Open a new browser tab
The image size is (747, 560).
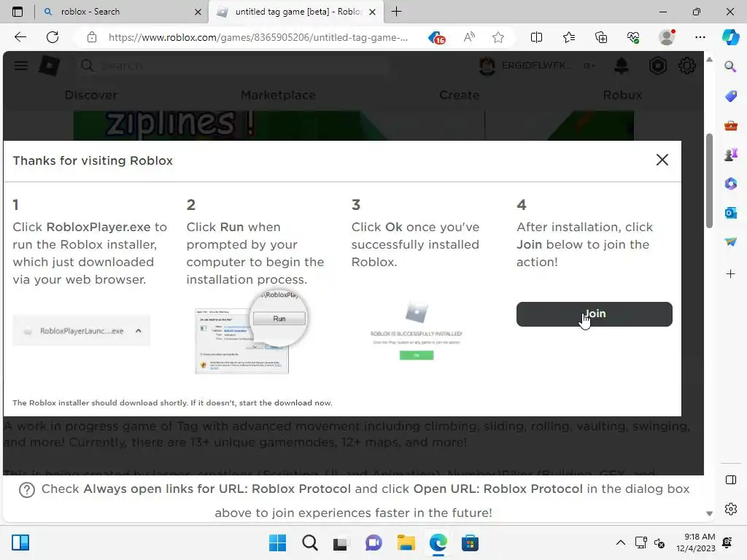pyautogui.click(x=396, y=12)
